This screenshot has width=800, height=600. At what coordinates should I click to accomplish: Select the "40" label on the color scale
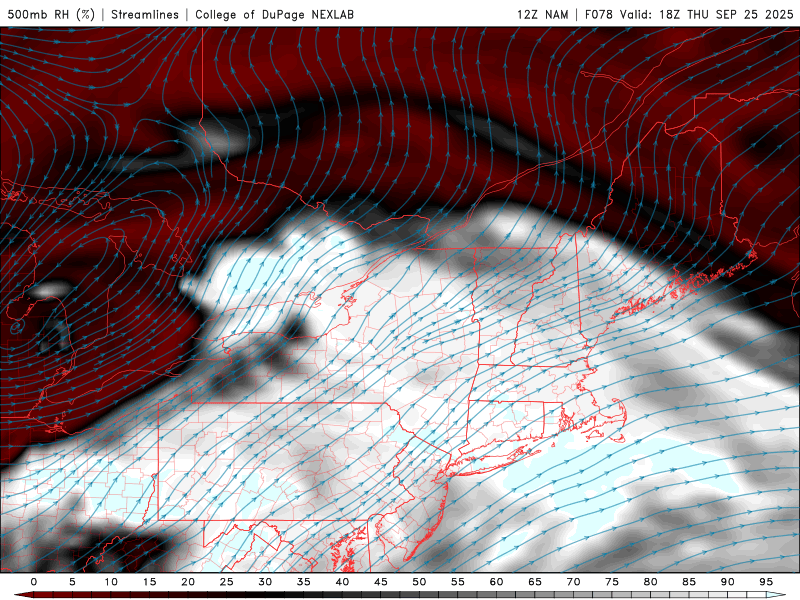pos(342,582)
